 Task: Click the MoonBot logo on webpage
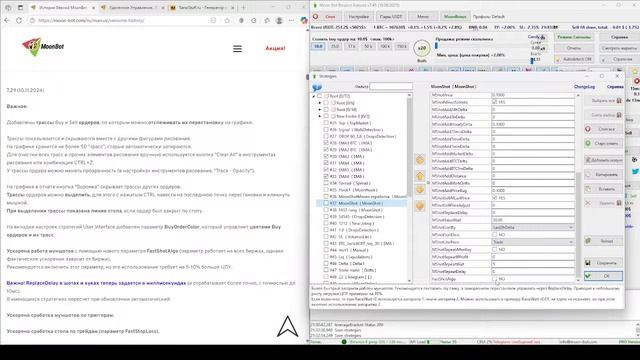[x=43, y=47]
